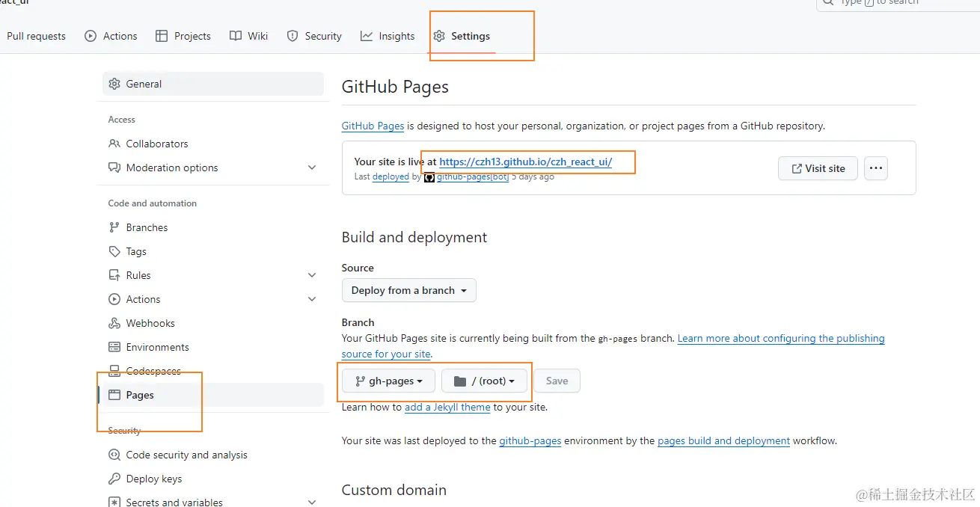Click the Code security shield-search icon

[114, 455]
